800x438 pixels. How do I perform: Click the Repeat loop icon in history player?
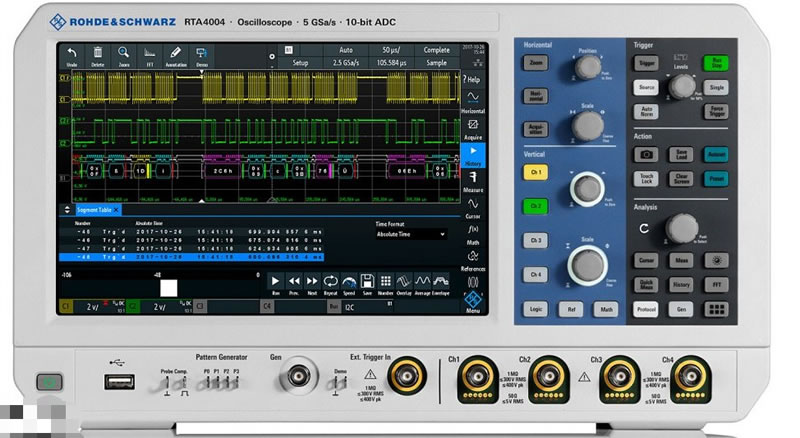pos(331,284)
